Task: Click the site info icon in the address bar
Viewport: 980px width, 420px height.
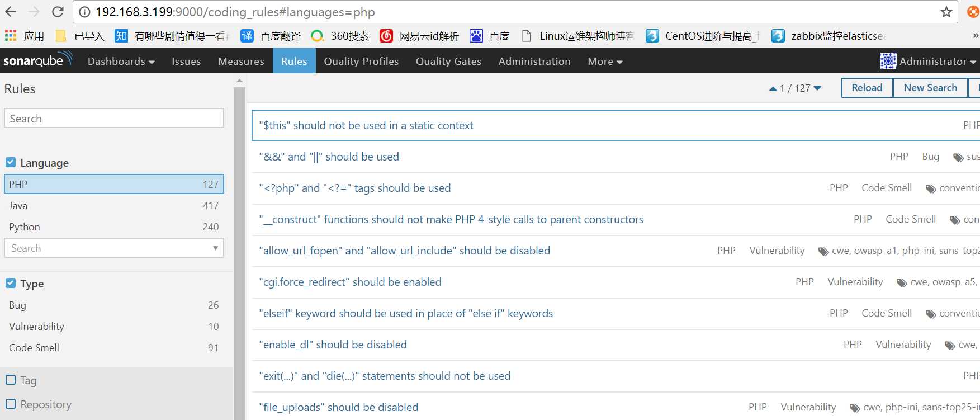Action: click(84, 12)
